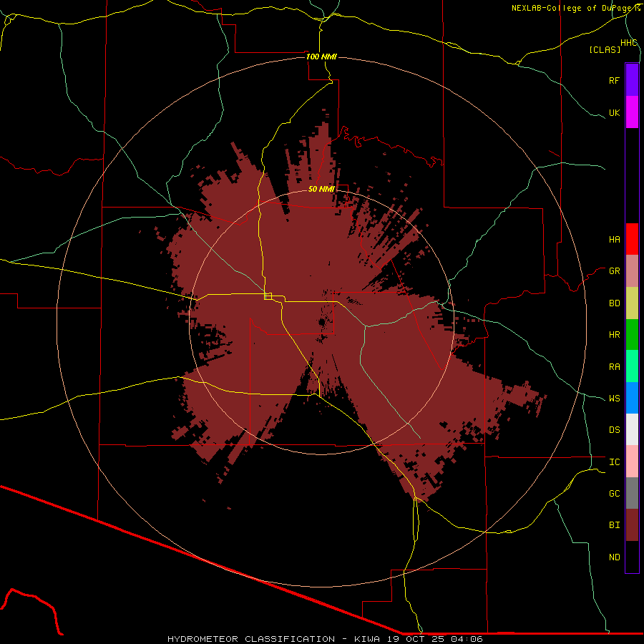644x644 pixels.
Task: Click the DS white legend swatch
Action: click(x=632, y=429)
